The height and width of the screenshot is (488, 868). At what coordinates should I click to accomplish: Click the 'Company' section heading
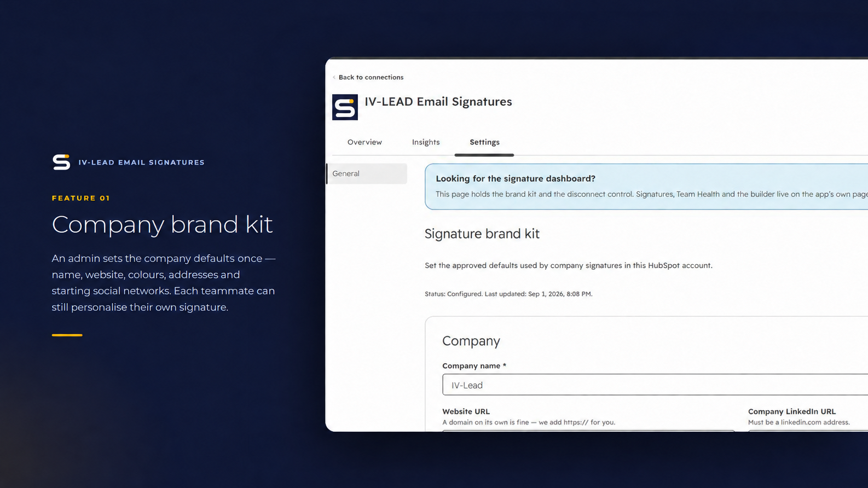click(x=471, y=341)
